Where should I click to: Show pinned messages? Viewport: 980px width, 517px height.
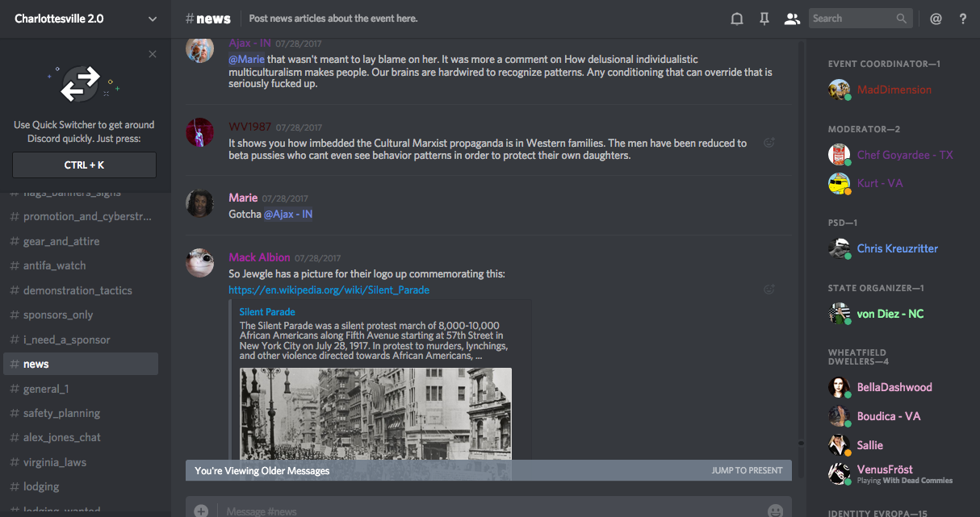point(764,19)
